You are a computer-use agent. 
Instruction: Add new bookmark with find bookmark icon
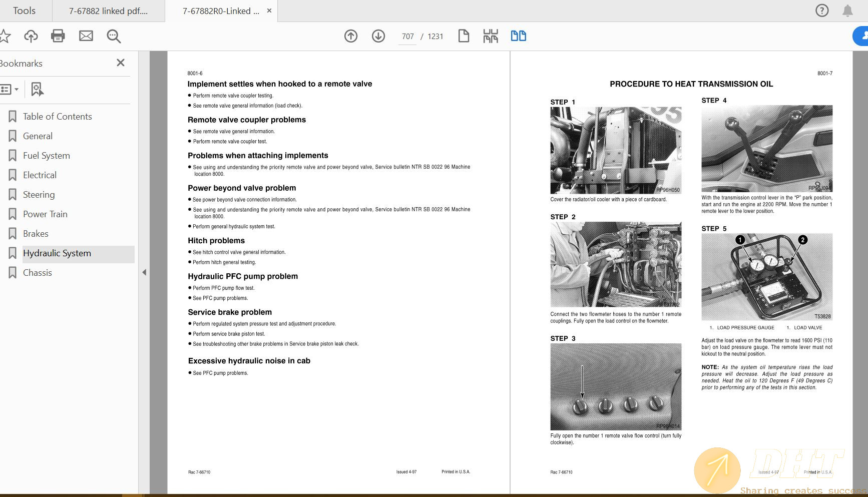pos(37,90)
